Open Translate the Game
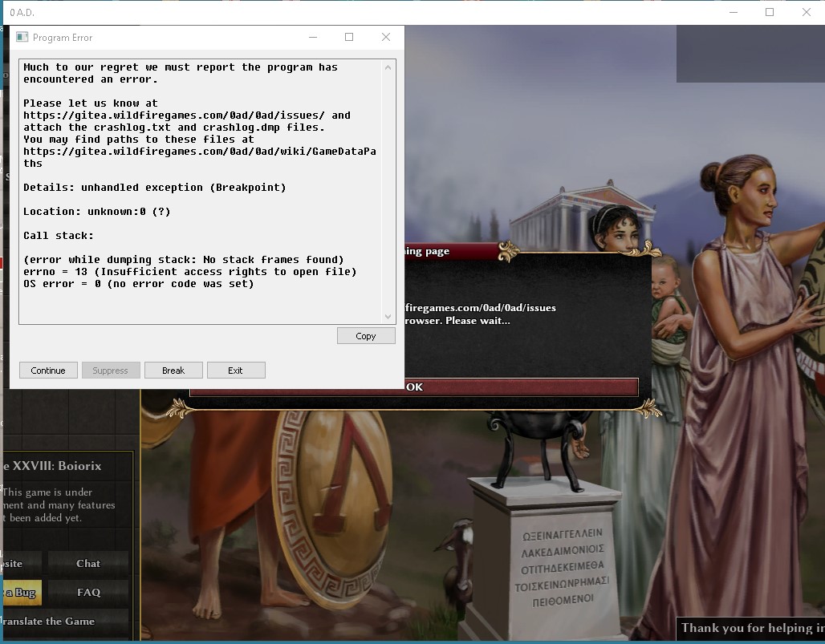Image resolution: width=825 pixels, height=644 pixels. pos(50,622)
